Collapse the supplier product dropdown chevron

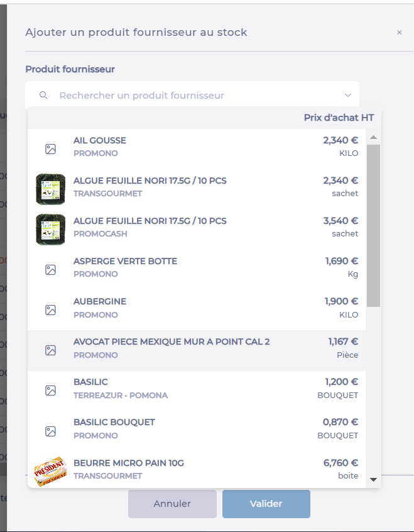click(348, 95)
